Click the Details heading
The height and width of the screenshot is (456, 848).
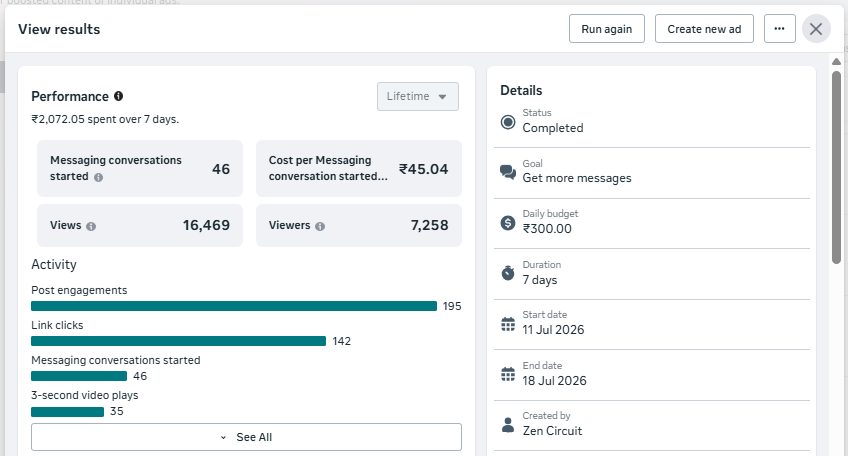pos(521,90)
